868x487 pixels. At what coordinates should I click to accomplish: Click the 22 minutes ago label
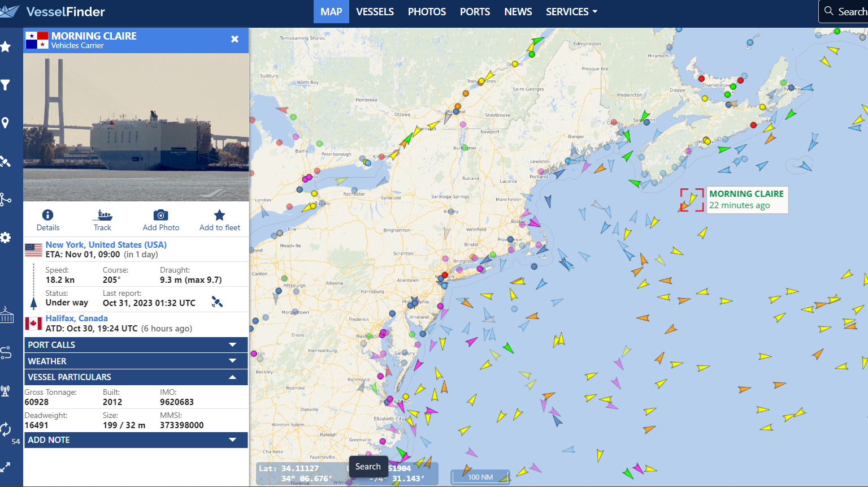740,205
